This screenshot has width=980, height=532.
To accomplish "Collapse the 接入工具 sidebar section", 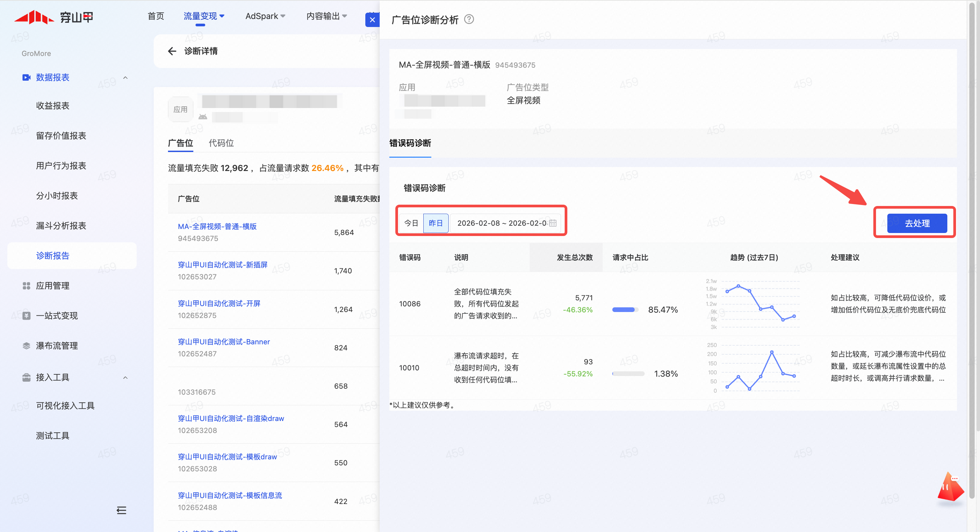I will [x=125, y=377].
